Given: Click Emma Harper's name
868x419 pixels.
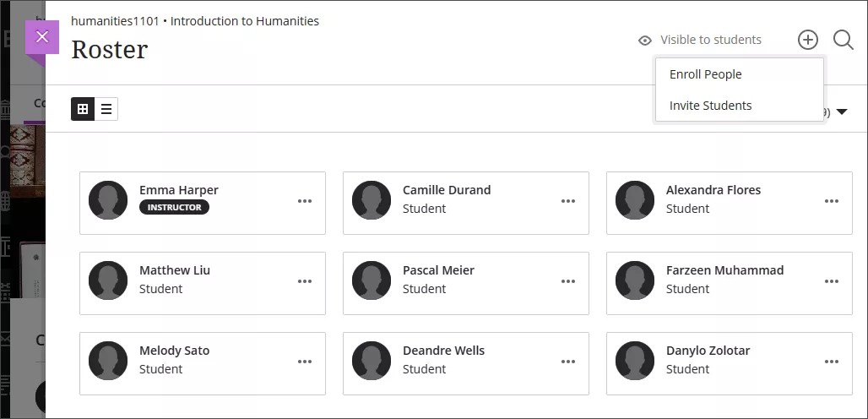Looking at the screenshot, I should [179, 190].
